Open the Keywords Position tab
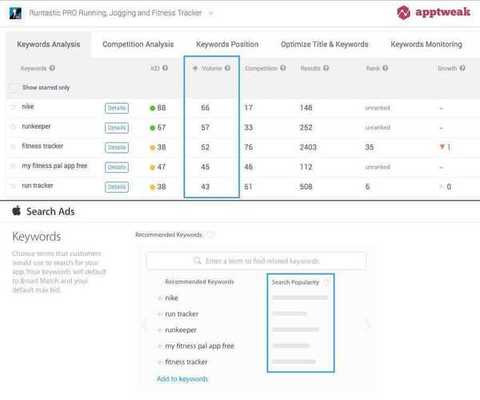Image resolution: width=480 pixels, height=400 pixels. (x=227, y=44)
